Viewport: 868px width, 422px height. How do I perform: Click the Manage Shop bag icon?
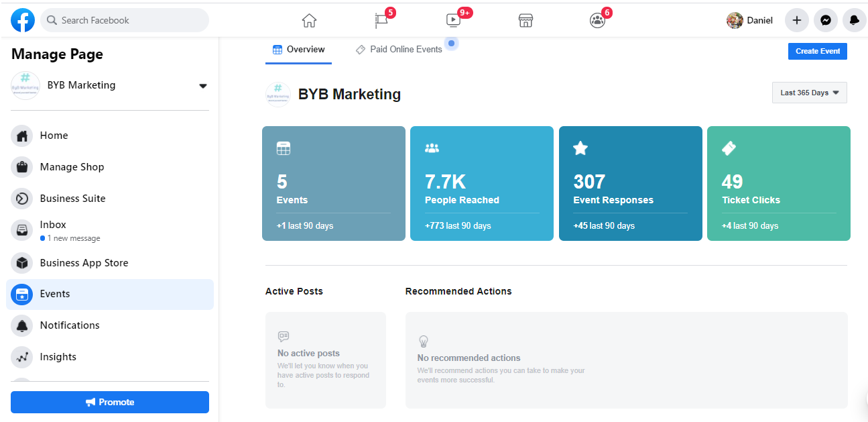coord(22,167)
